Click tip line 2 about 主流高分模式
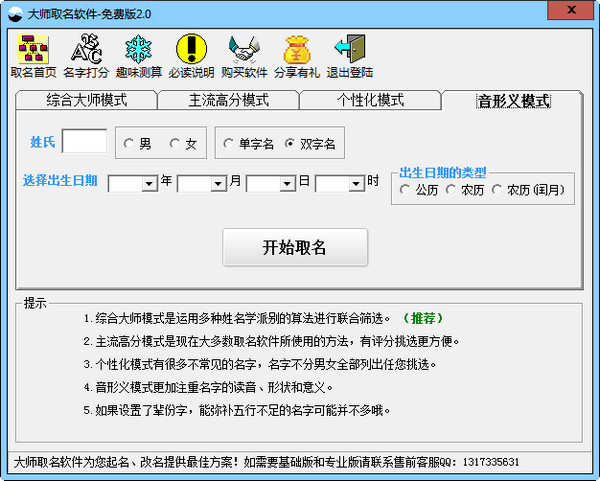Viewport: 600px width, 481px height. click(271, 341)
